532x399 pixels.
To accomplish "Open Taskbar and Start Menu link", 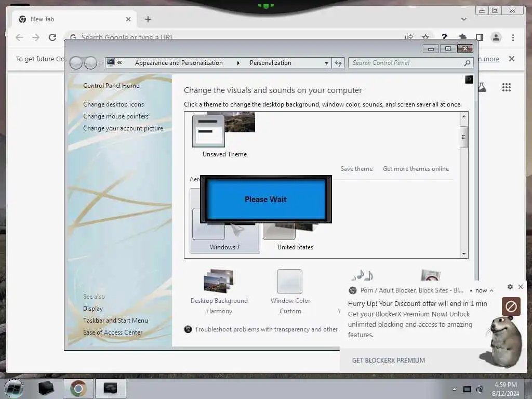I will pos(115,320).
